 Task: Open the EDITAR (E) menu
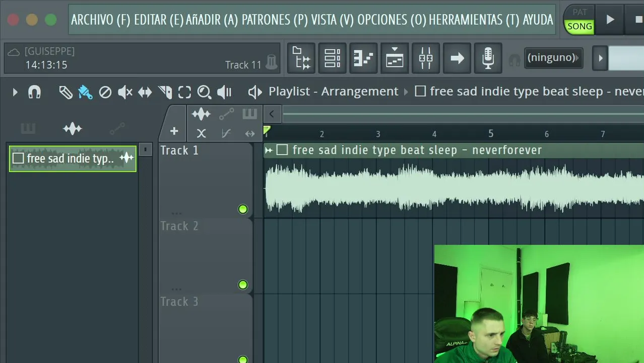tap(159, 20)
